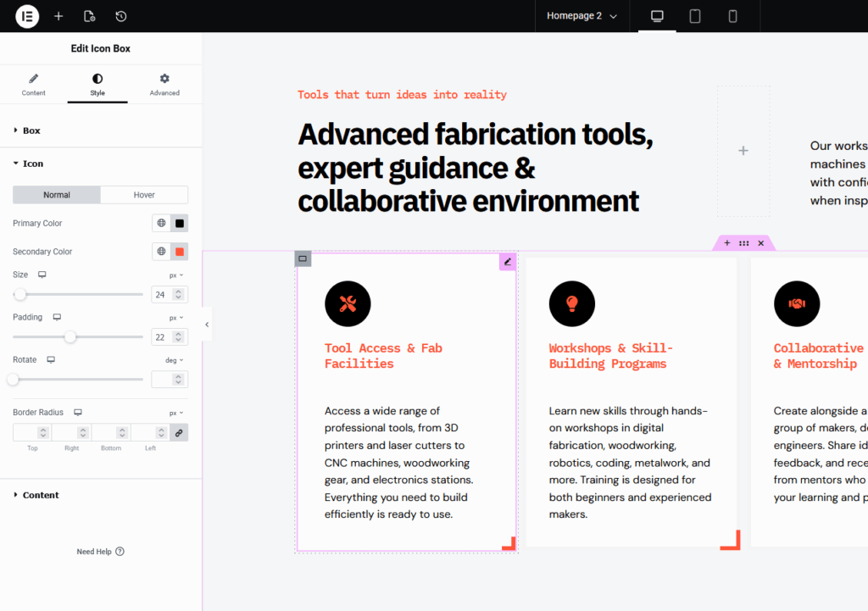The height and width of the screenshot is (611, 868).
Task: Click the add element plus icon
Action: click(x=58, y=16)
